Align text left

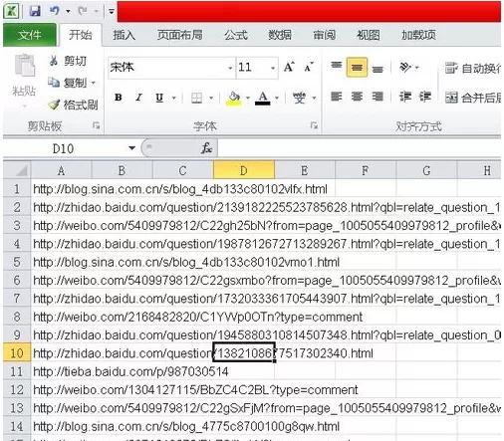point(337,97)
